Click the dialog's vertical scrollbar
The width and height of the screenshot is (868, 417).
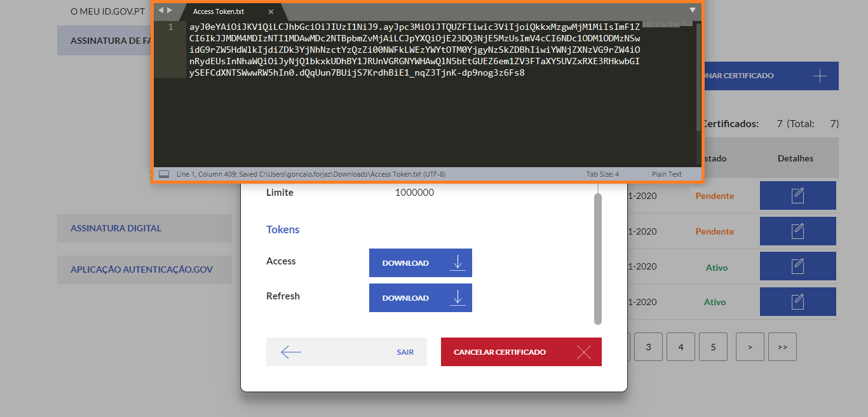[x=597, y=259]
